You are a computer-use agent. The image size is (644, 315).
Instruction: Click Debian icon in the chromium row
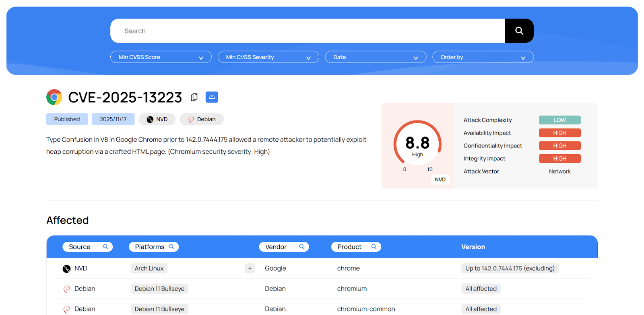coord(67,289)
